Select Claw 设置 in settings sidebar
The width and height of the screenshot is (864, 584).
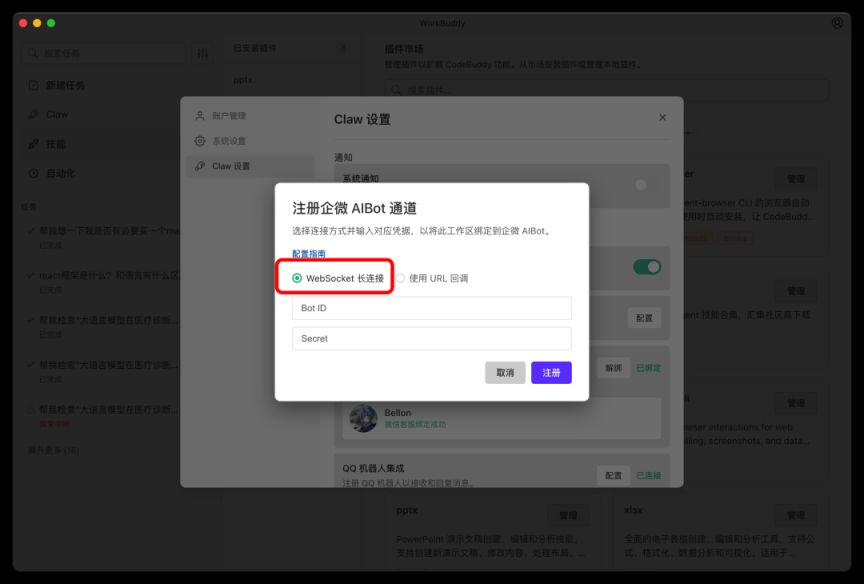(x=200, y=166)
